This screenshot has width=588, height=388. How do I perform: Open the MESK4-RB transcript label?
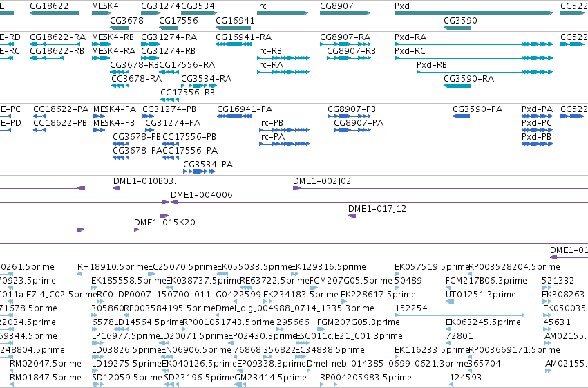click(x=113, y=37)
